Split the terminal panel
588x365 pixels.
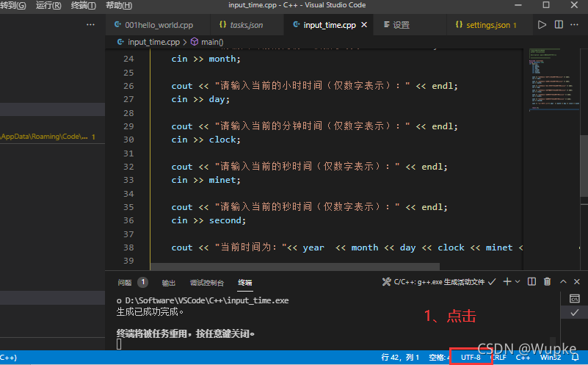point(531,282)
